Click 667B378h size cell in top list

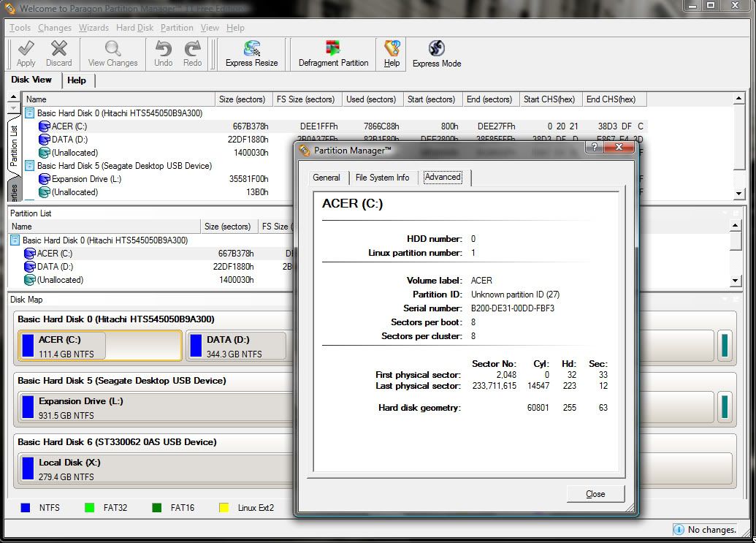[x=251, y=126]
